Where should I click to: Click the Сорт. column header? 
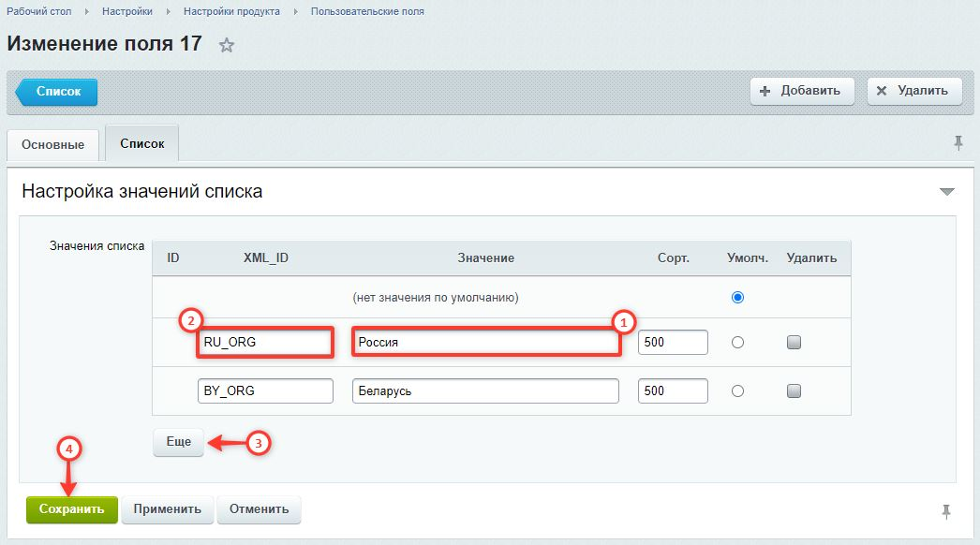pyautogui.click(x=673, y=258)
